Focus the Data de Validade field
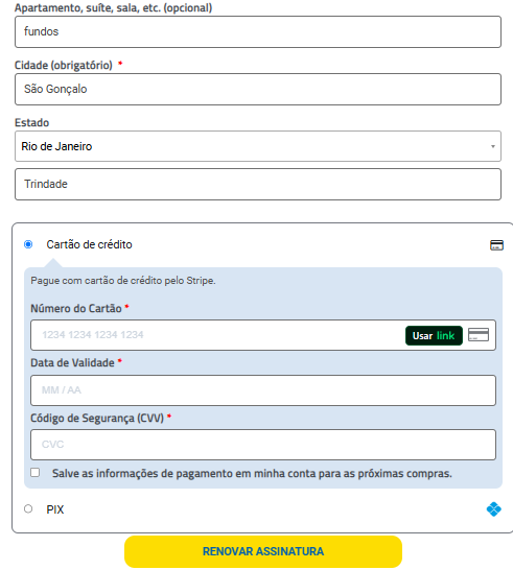The height and width of the screenshot is (570, 514). pos(263,390)
